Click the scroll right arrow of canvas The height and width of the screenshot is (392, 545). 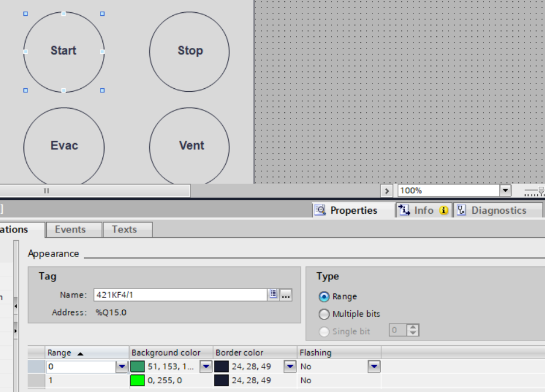(387, 191)
